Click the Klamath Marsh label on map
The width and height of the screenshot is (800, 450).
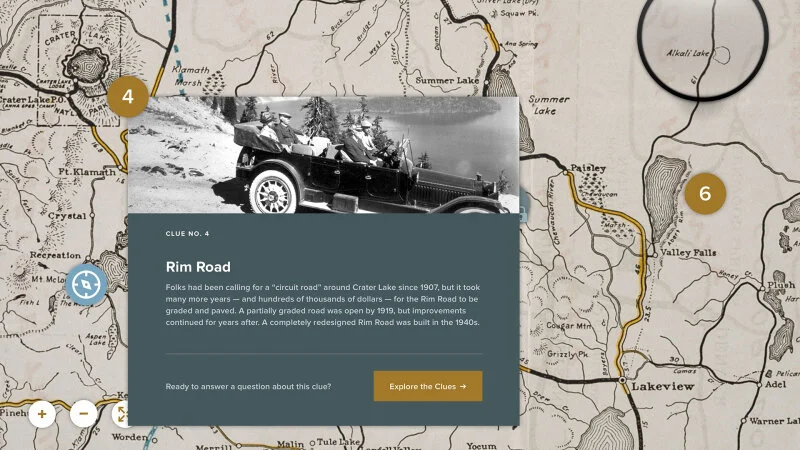[x=190, y=76]
